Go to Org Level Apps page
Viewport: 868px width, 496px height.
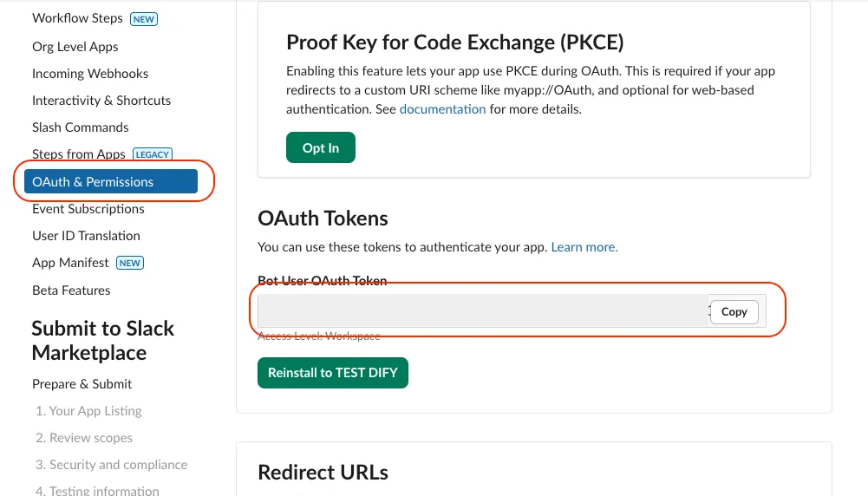pos(75,47)
